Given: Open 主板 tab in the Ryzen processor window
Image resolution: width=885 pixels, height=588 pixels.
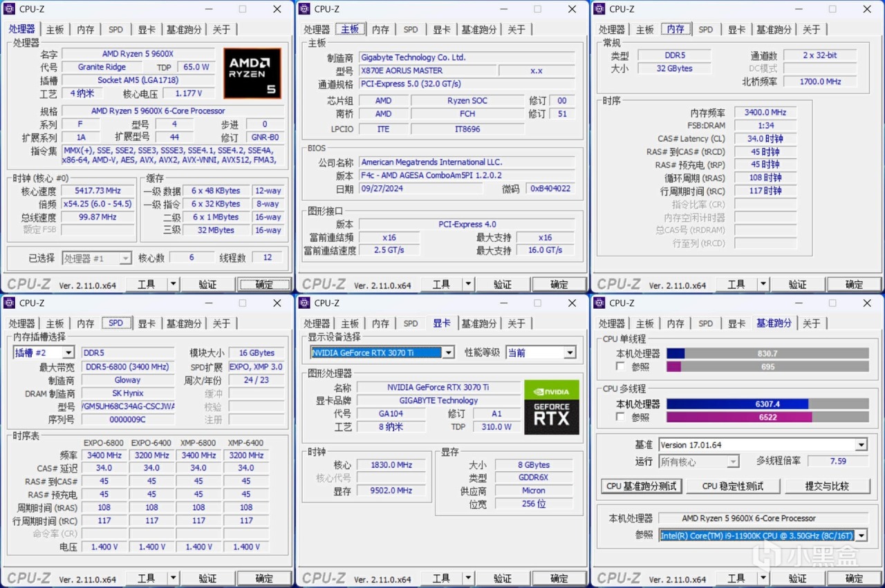Looking at the screenshot, I should coord(55,30).
